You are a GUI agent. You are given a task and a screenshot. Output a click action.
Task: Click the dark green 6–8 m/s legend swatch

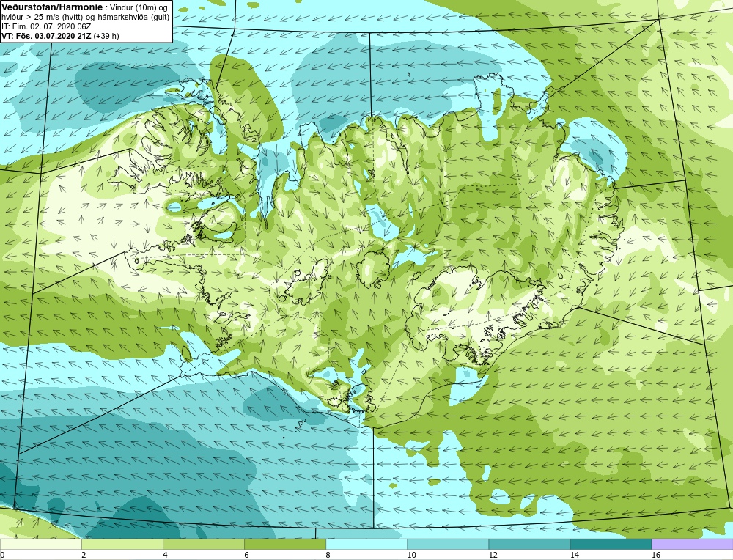click(285, 544)
